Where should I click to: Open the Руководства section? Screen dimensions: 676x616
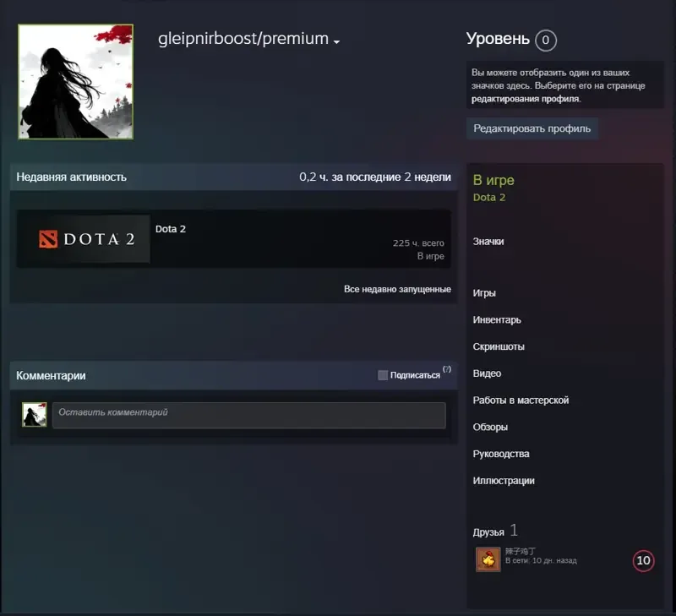point(501,454)
